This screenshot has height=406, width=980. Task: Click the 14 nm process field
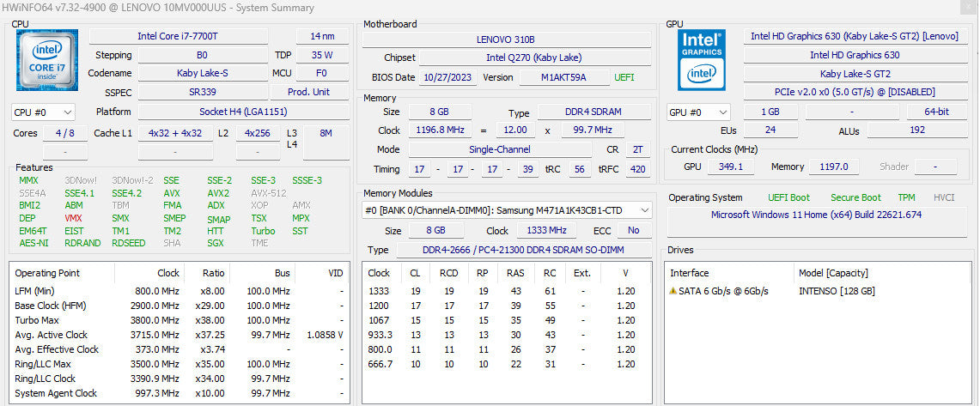(x=322, y=36)
